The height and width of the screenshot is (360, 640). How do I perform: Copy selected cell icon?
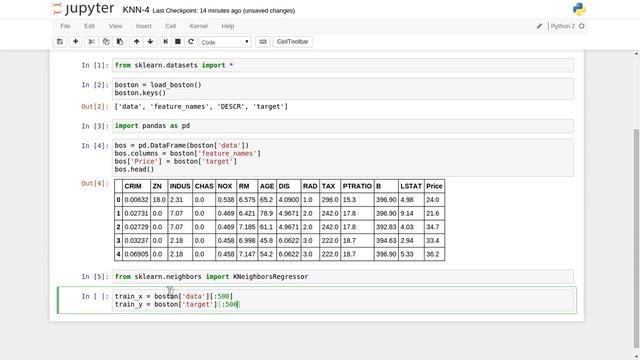(x=106, y=42)
